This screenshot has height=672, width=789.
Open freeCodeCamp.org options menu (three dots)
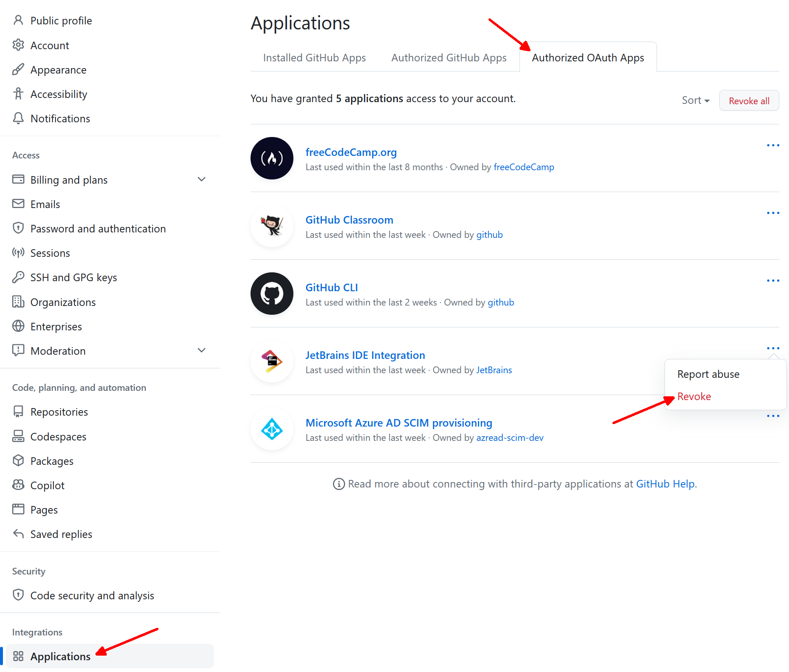(773, 145)
